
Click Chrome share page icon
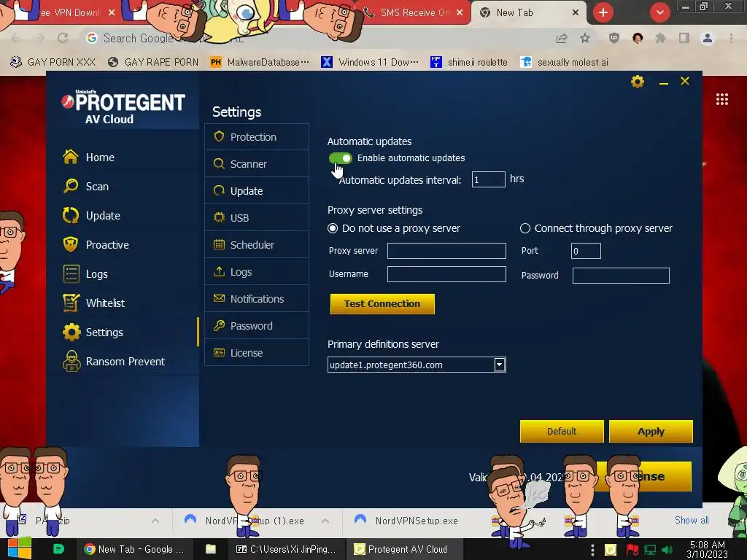(562, 38)
